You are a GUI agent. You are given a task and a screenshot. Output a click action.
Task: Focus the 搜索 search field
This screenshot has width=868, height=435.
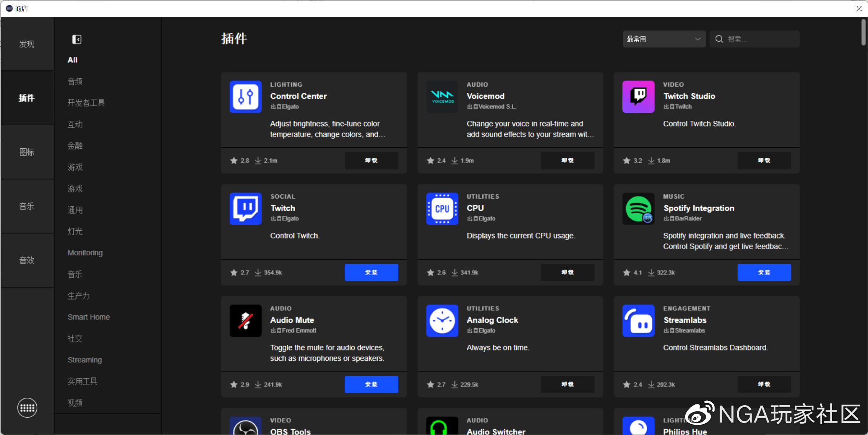[x=754, y=39]
